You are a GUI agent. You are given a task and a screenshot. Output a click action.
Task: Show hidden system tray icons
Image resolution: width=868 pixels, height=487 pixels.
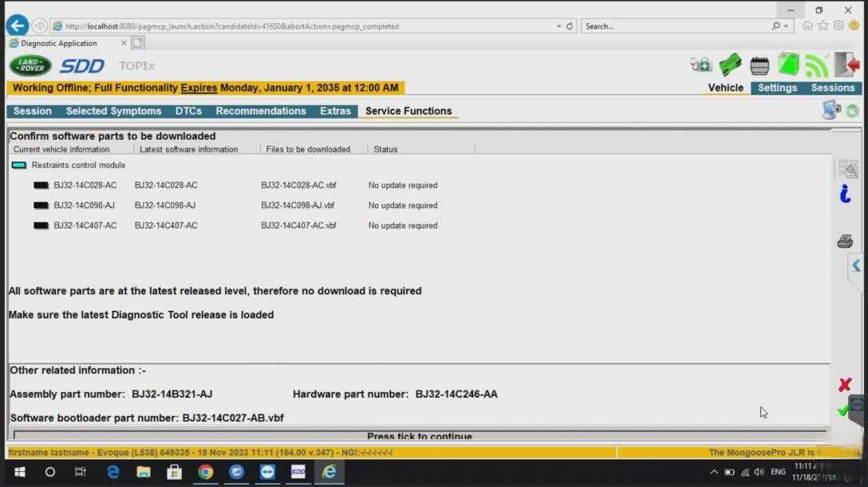click(713, 472)
